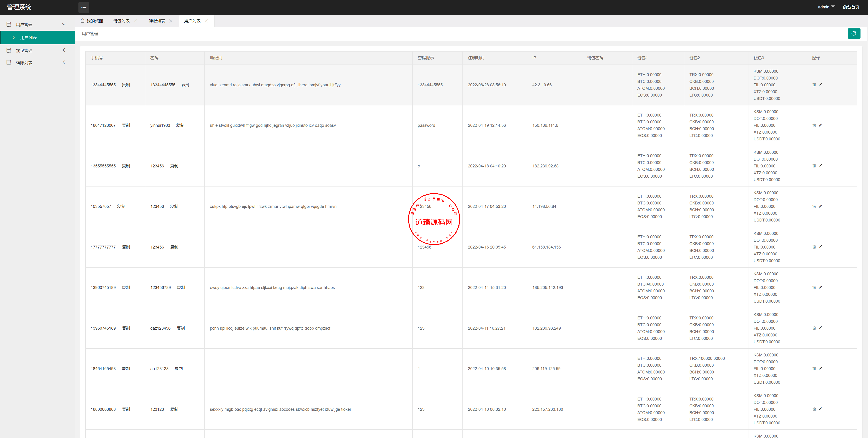Edit user 17777777777 with pencil icon
The image size is (868, 438).
point(820,247)
